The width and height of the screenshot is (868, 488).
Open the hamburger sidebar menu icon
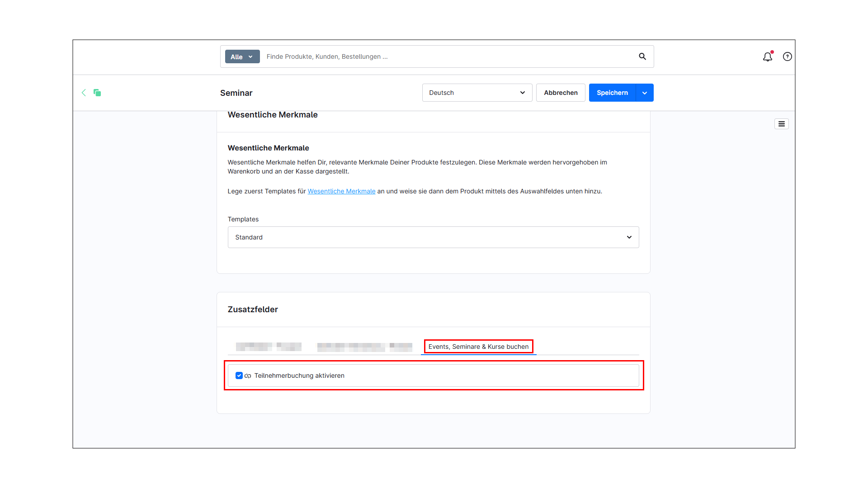point(781,124)
